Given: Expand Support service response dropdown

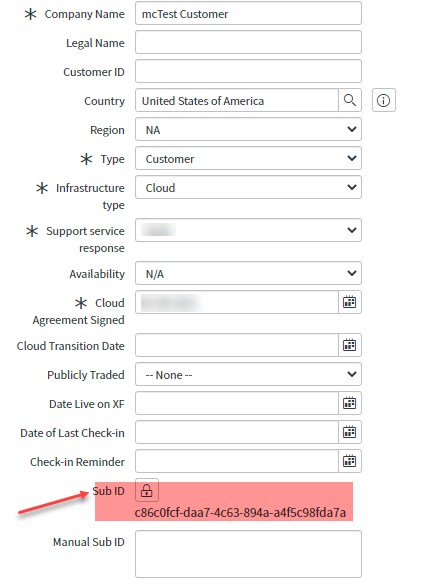Looking at the screenshot, I should coord(248,230).
